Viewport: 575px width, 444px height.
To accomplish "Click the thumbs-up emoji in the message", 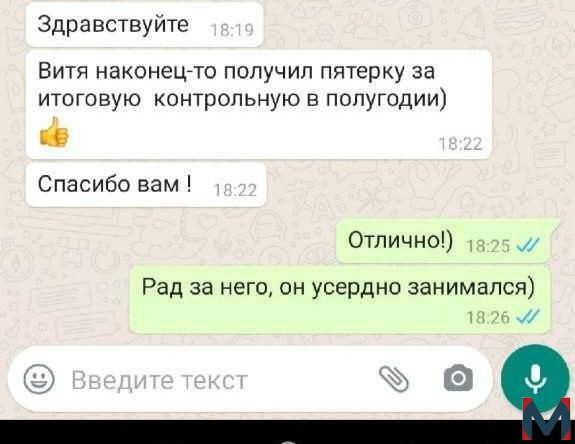I will 54,132.
